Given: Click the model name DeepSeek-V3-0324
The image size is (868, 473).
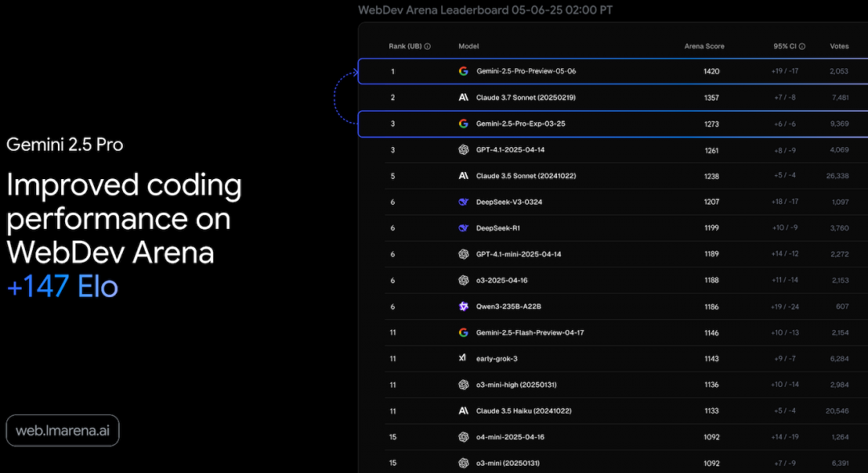Looking at the screenshot, I should click(x=510, y=202).
